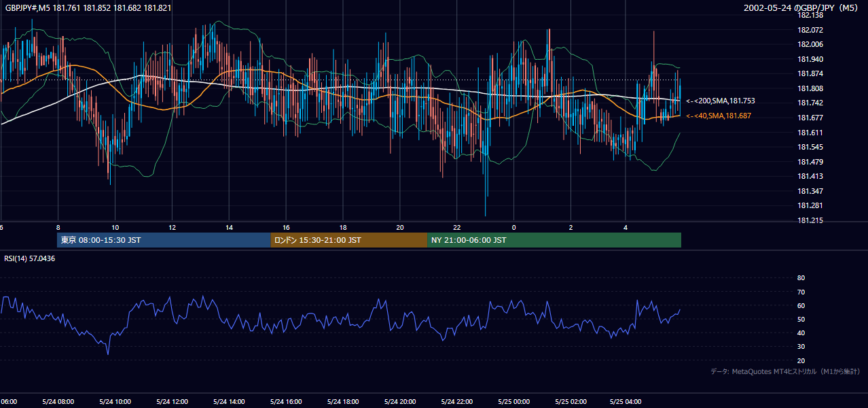Click the 5/24 18:00 time axis label
868x408 pixels.
click(343, 402)
